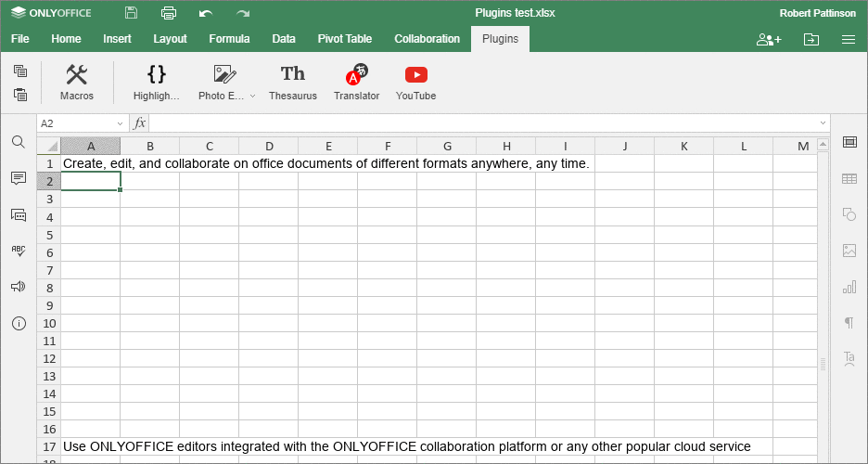Click user name Robert Pattinson
This screenshot has width=868, height=464.
(x=818, y=13)
